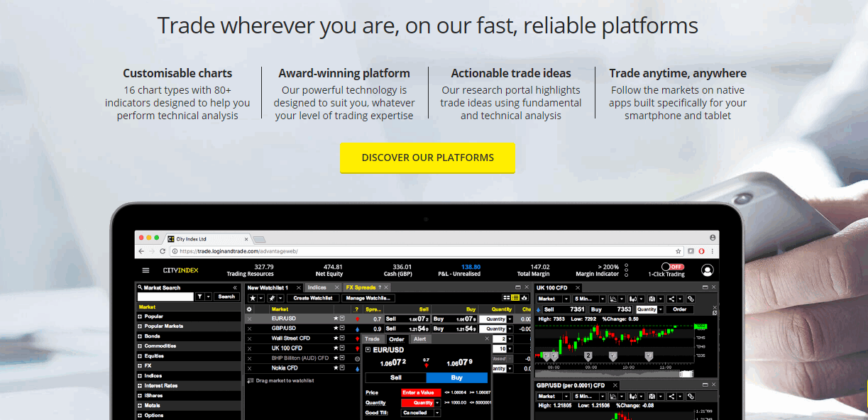Expand the Popular Markets tree node
The height and width of the screenshot is (420, 868).
(140, 326)
